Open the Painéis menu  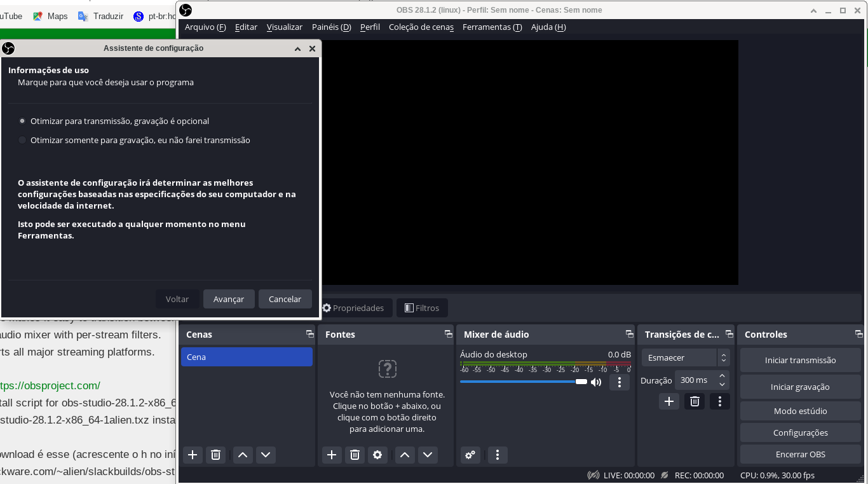coord(332,27)
